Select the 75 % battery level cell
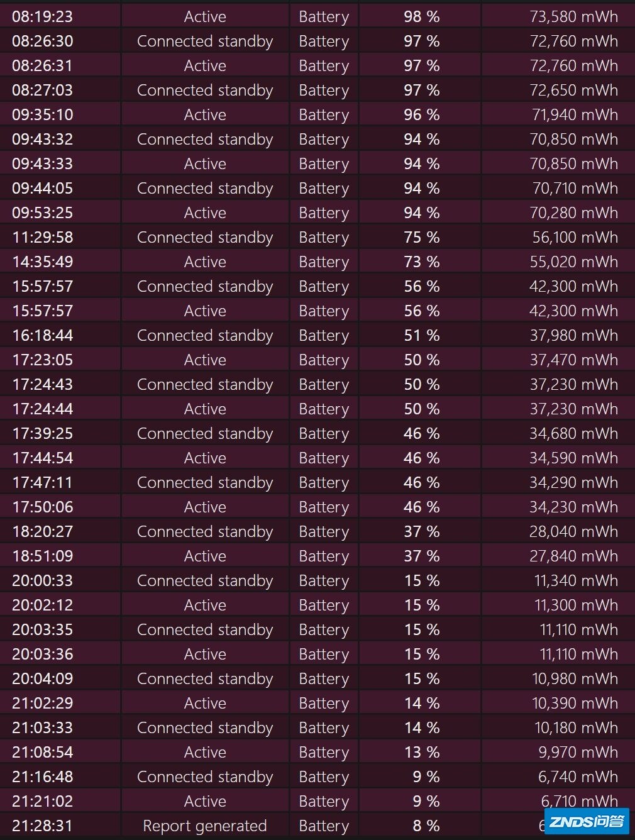This screenshot has width=635, height=840. [x=421, y=238]
